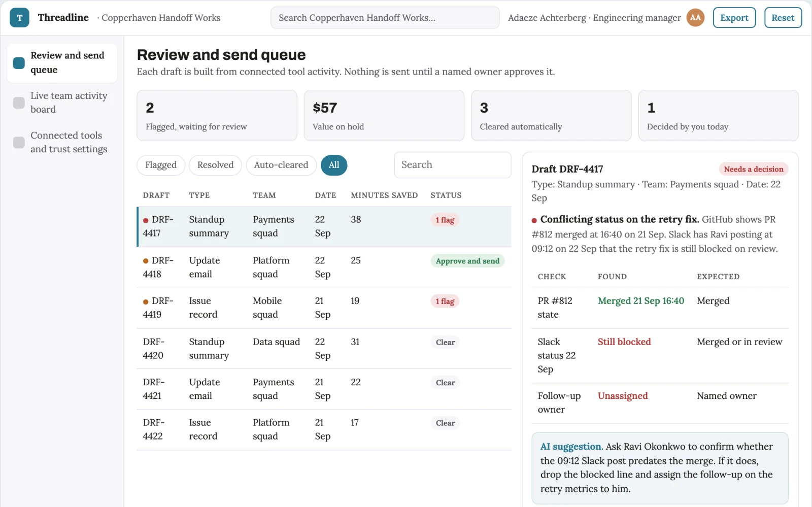The height and width of the screenshot is (507, 812).
Task: Select draft row DRF-4419
Action: [324, 308]
